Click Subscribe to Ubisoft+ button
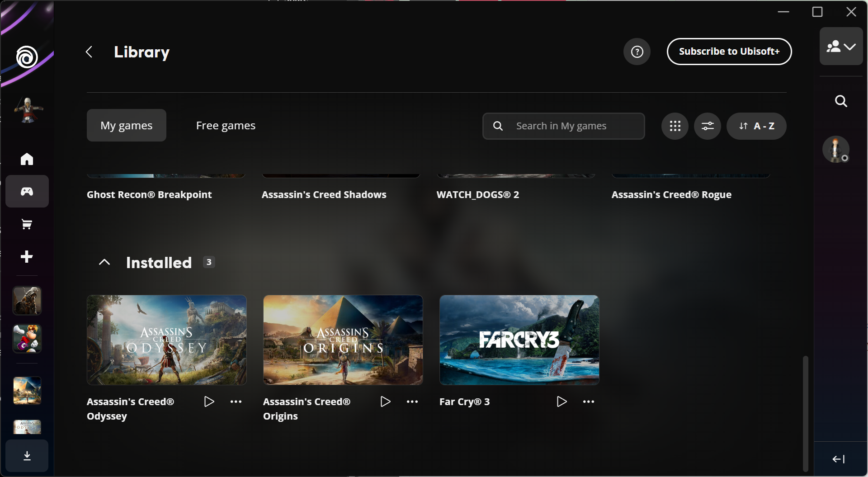 (x=729, y=52)
